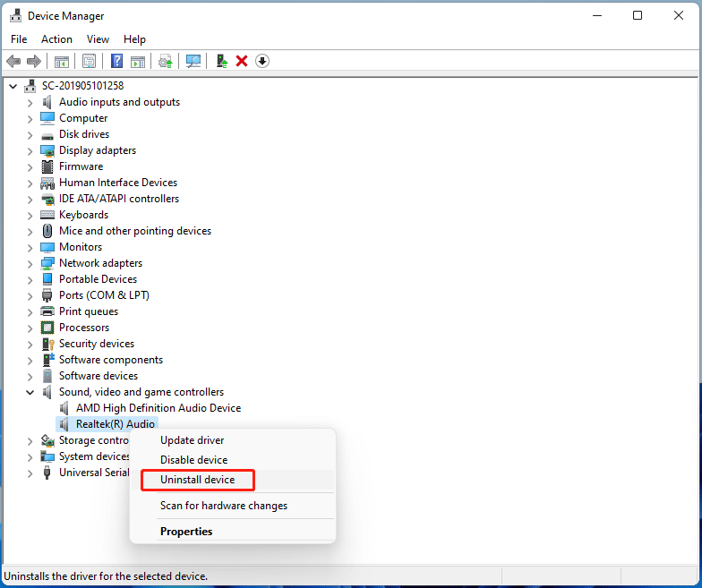702x588 pixels.
Task: Click the monitor icon next to Computer
Action: click(47, 118)
